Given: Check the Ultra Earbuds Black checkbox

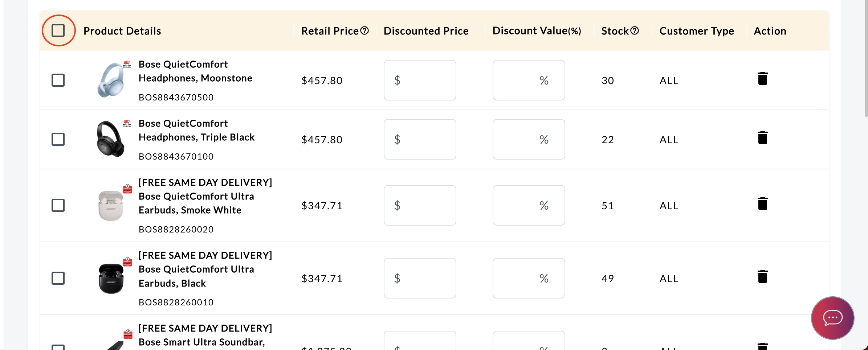Looking at the screenshot, I should tap(58, 278).
